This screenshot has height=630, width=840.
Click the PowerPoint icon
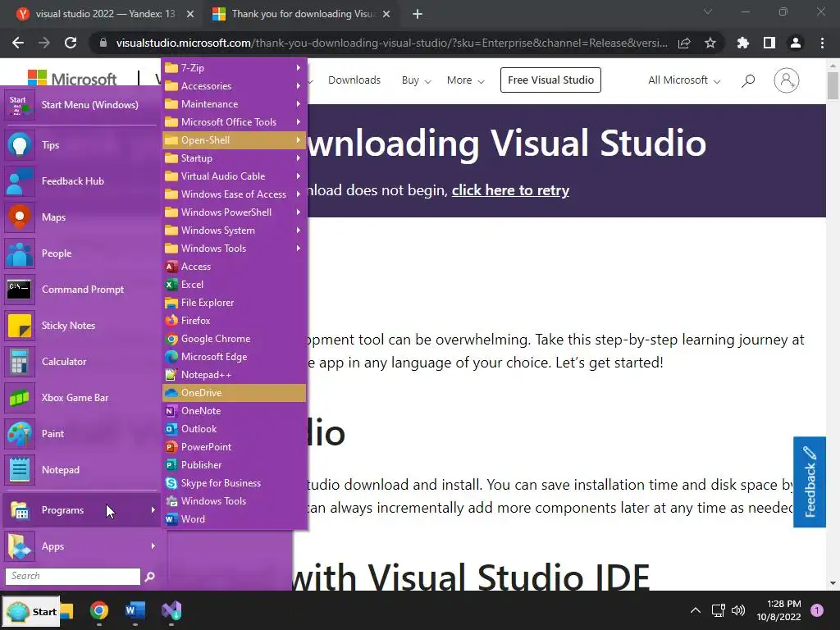pos(171,447)
